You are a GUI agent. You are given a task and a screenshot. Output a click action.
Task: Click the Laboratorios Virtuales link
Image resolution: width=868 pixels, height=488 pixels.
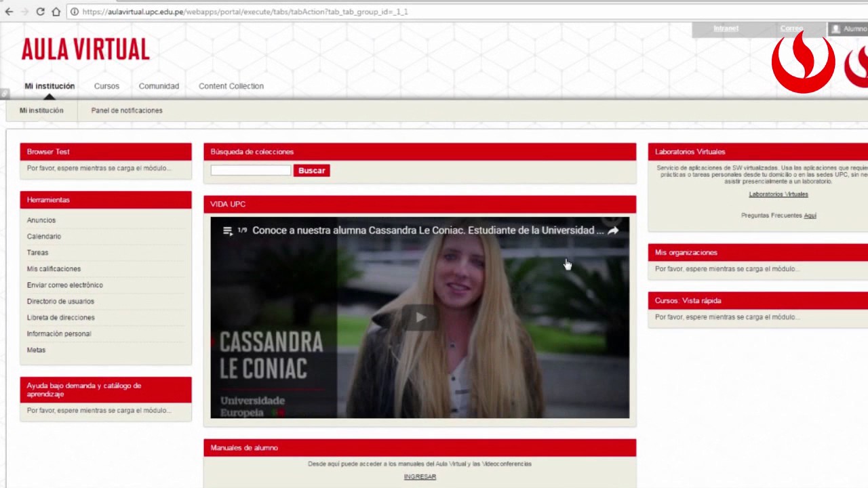point(778,195)
